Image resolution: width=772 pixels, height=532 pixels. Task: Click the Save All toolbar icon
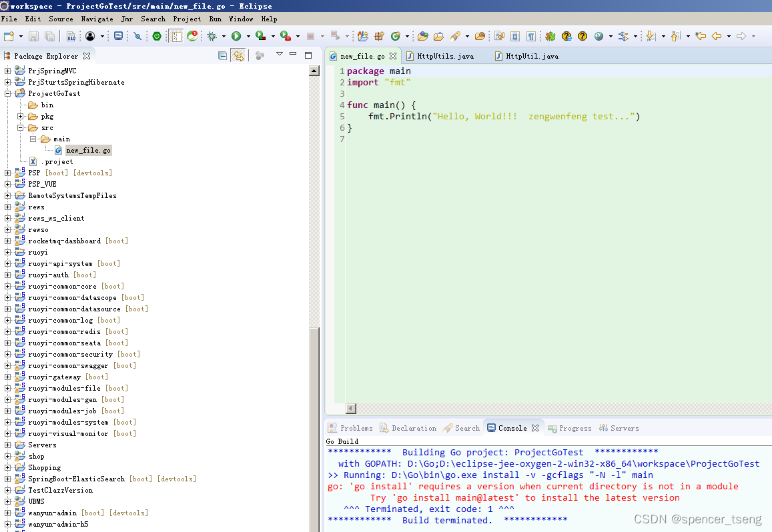pos(49,37)
